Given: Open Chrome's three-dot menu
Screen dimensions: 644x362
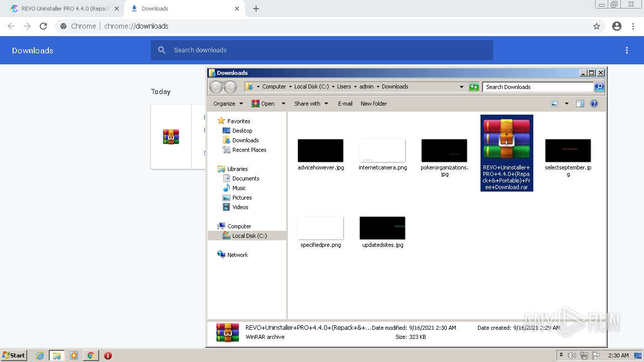Looking at the screenshot, I should click(x=633, y=26).
